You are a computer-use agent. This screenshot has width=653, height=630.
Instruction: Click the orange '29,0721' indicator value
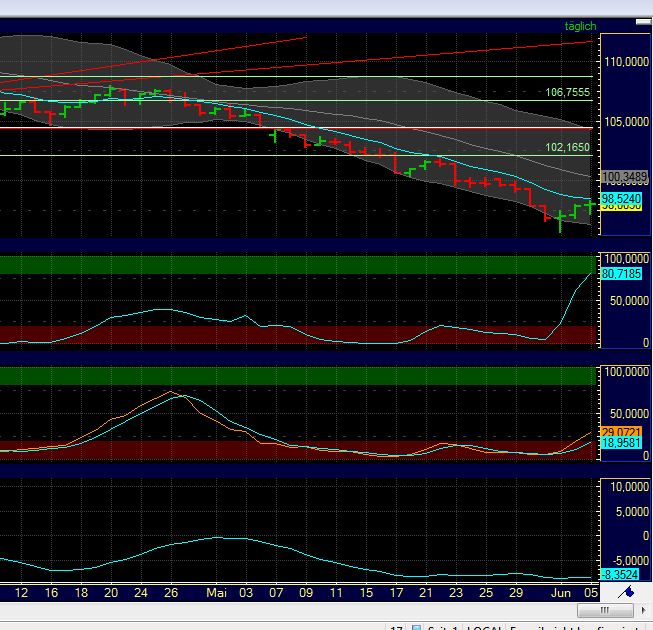[621, 431]
